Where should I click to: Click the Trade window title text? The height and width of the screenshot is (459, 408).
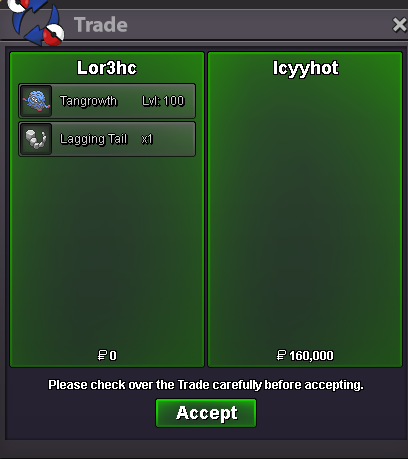(101, 25)
